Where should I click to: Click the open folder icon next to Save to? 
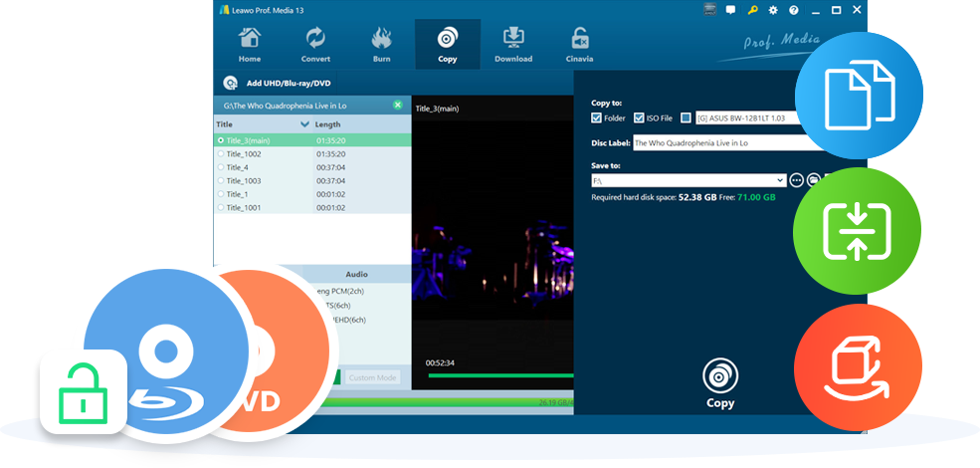click(x=813, y=180)
